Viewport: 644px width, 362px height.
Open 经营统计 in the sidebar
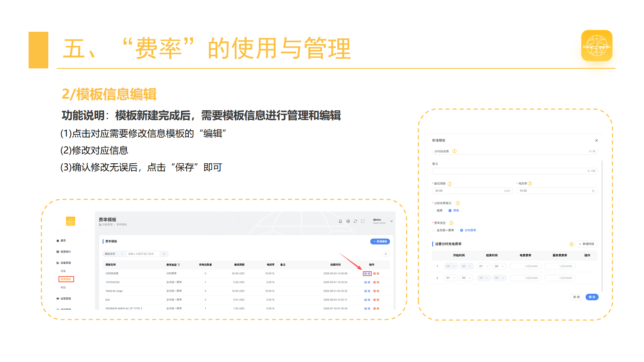coord(64,252)
